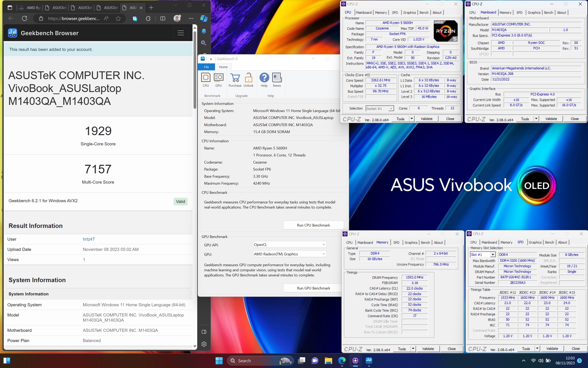The image size is (588, 368).
Task: Open the hrtz47 user link
Action: [89, 239]
